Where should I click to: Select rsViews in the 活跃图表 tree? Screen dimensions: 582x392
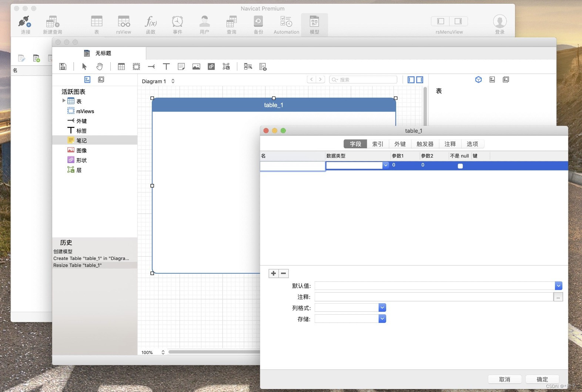(85, 111)
